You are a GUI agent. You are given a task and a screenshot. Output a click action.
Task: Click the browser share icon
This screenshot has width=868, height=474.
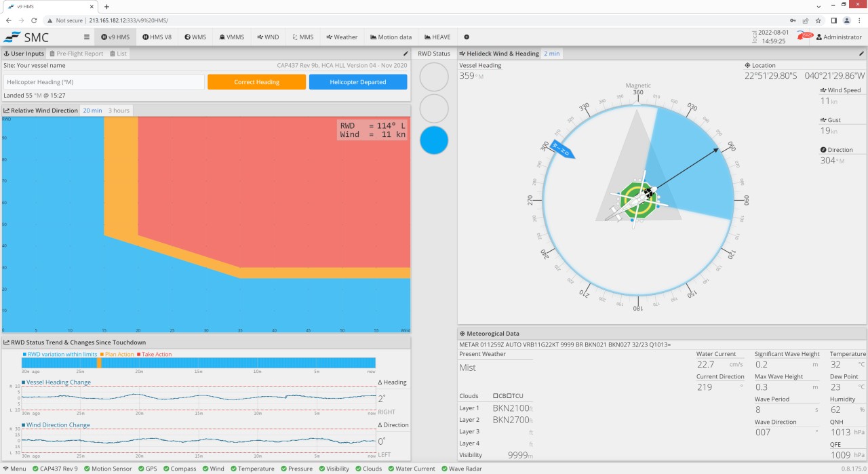coord(806,20)
